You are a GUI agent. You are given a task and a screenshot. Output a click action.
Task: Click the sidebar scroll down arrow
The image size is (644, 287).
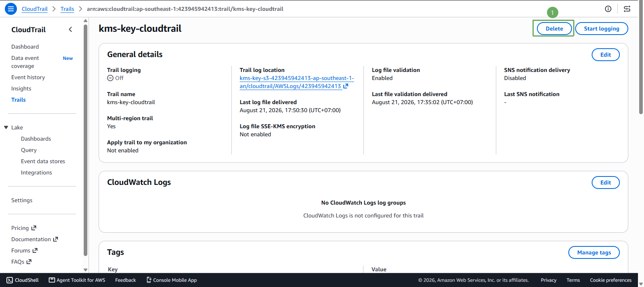[85, 270]
